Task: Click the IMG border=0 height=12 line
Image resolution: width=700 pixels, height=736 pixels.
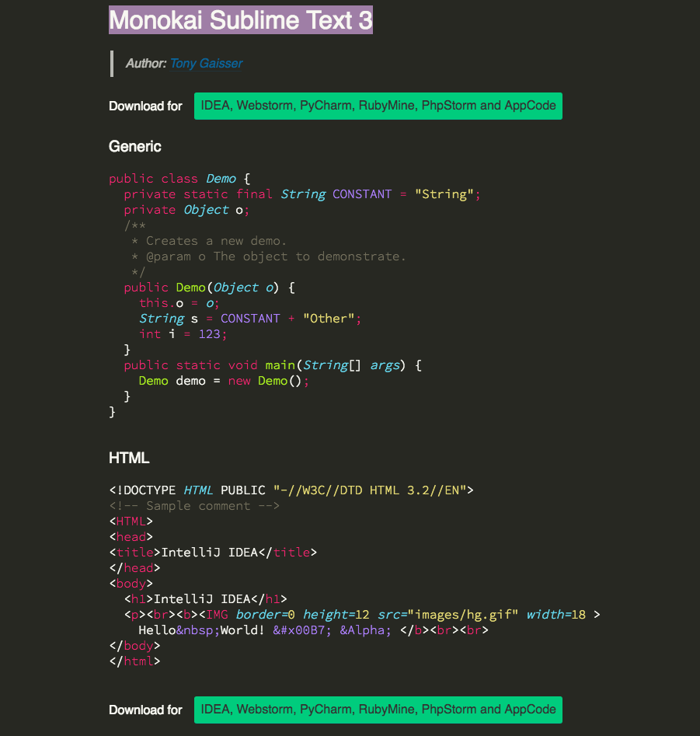Action: pos(362,615)
